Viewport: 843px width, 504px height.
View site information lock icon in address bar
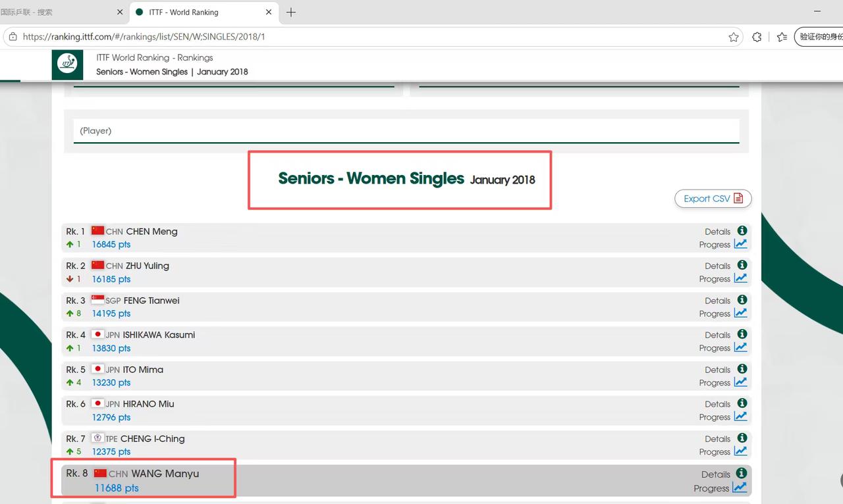point(13,37)
